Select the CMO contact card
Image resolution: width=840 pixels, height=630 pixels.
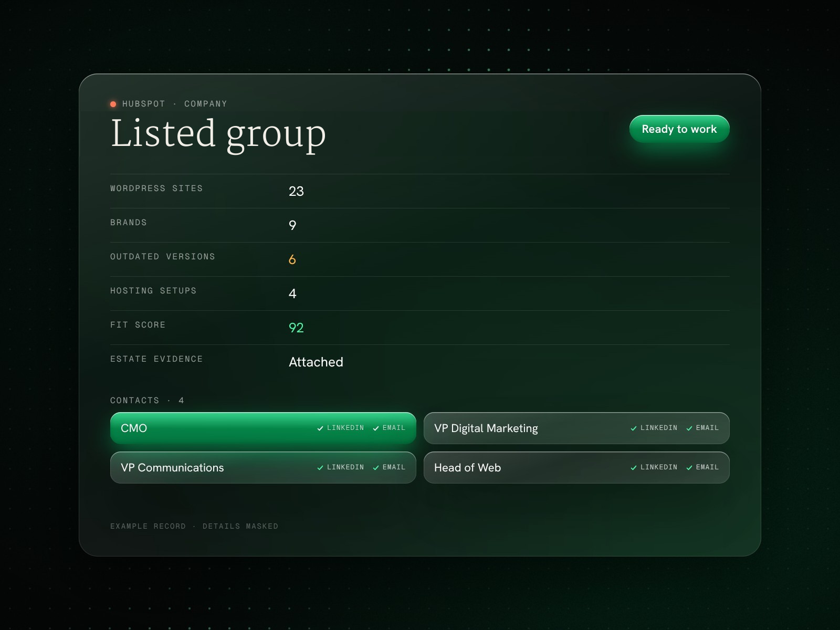(x=263, y=428)
